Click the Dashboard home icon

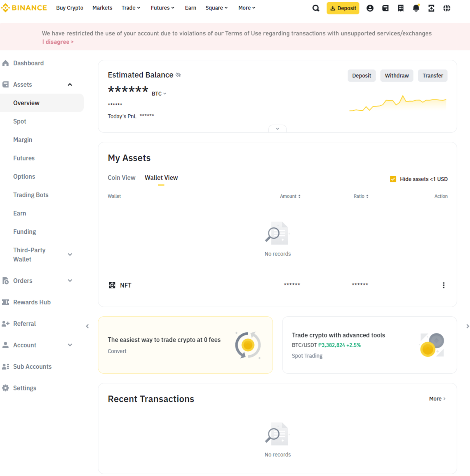pos(6,63)
